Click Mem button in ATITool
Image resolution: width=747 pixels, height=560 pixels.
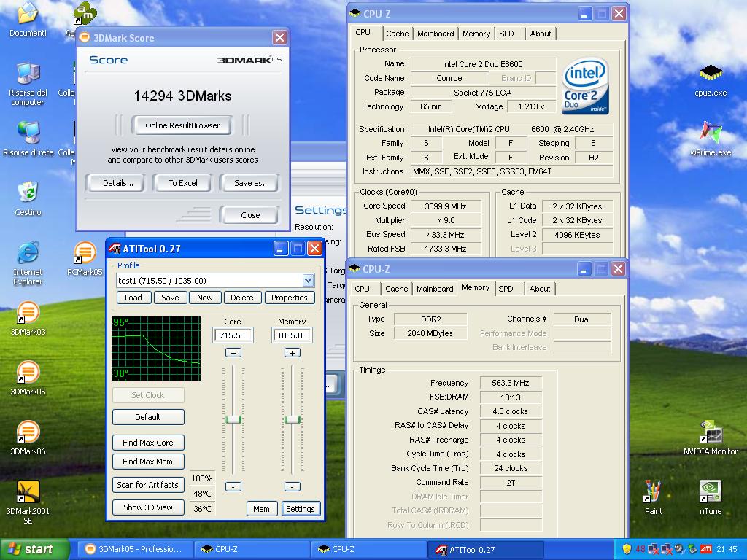[x=261, y=508]
